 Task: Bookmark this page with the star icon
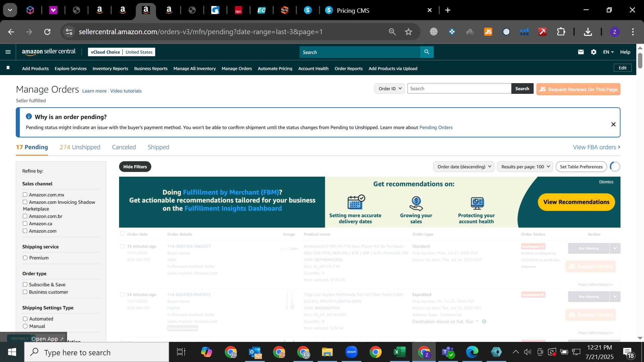point(408,32)
